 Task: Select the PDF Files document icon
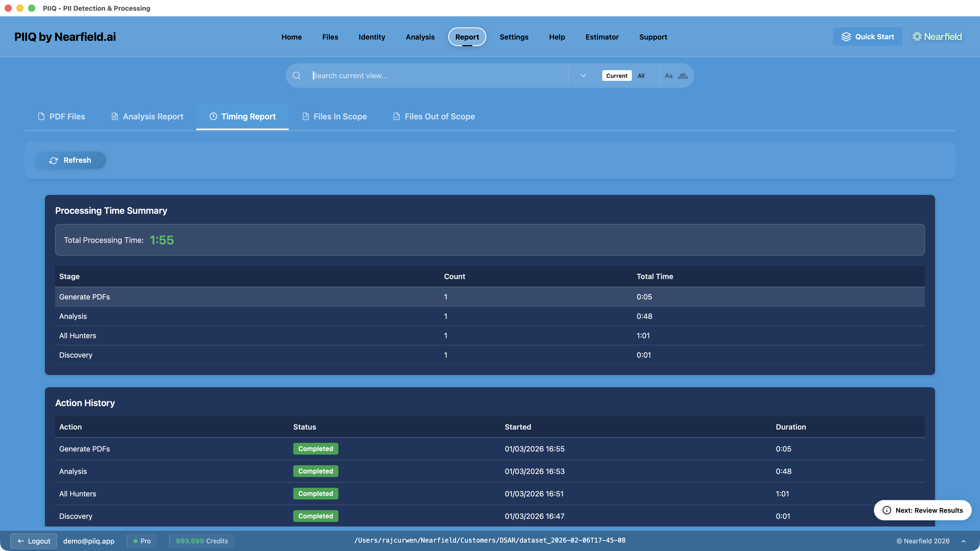[41, 116]
